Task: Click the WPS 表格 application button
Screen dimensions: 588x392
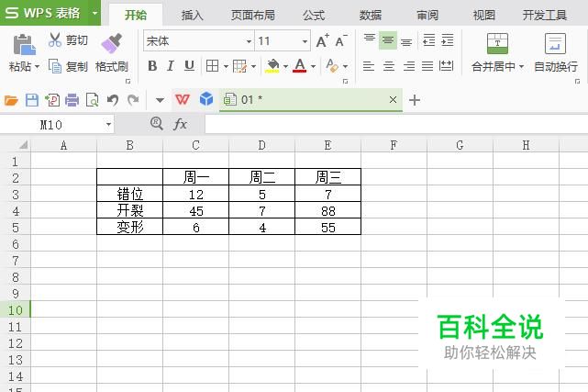Action: [x=43, y=13]
